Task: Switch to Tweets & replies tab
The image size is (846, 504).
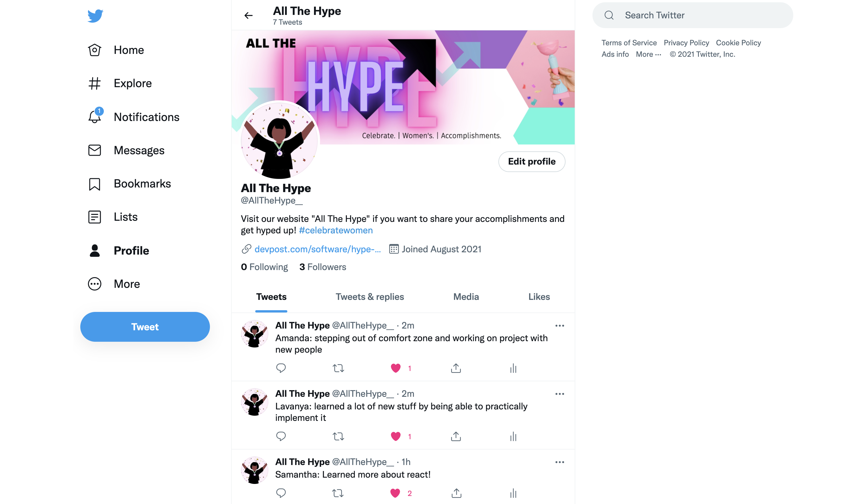Action: click(370, 297)
